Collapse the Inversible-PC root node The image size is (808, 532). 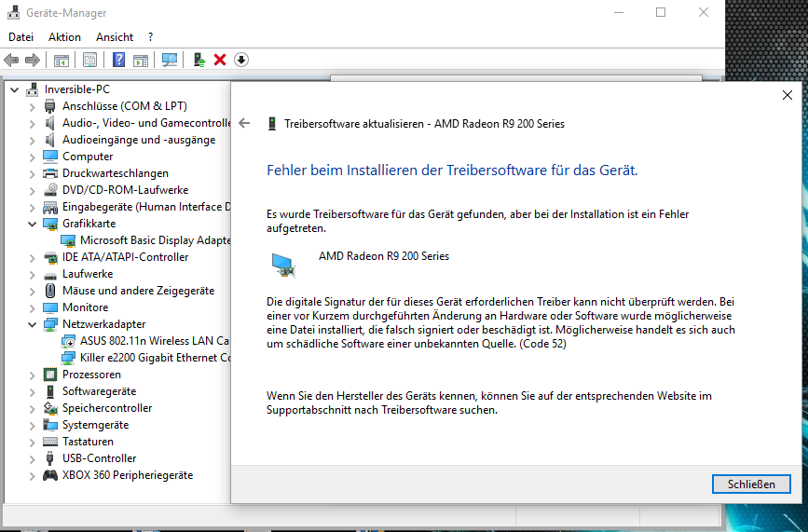tap(14, 90)
